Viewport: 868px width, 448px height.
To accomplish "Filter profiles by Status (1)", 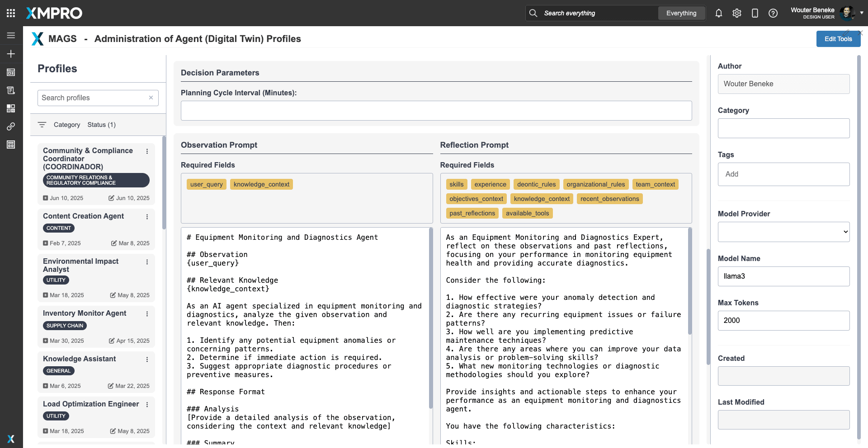I will (101, 125).
